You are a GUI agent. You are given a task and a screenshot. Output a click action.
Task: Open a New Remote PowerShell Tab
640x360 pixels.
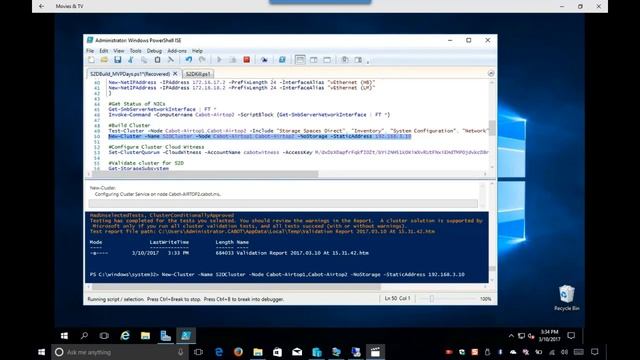pyautogui.click(x=264, y=60)
